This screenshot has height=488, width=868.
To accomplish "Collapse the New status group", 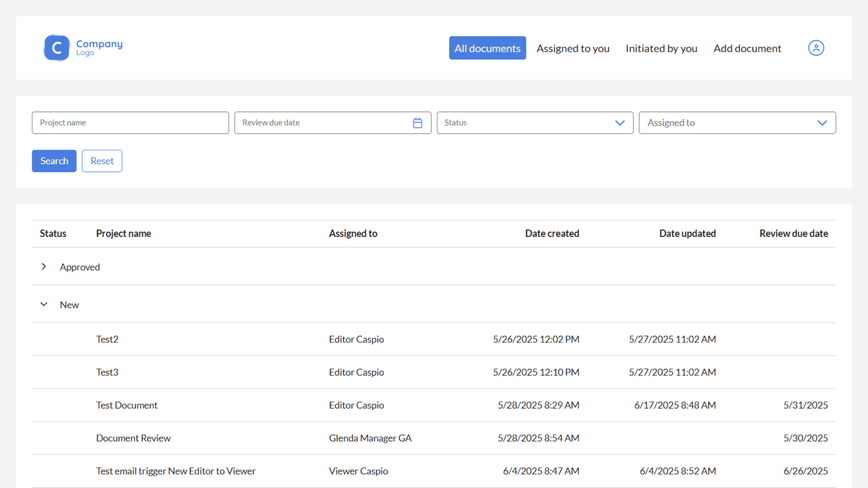I will (44, 304).
